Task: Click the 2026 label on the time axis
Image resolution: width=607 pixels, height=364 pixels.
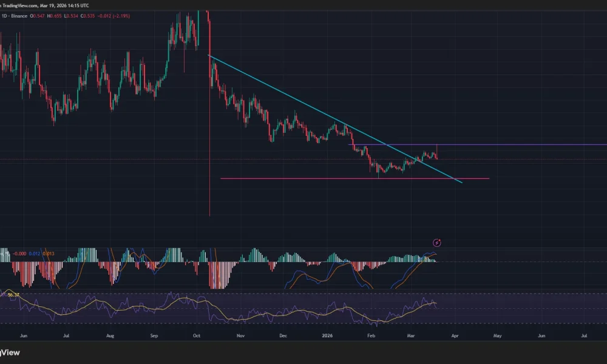Action: [328, 335]
